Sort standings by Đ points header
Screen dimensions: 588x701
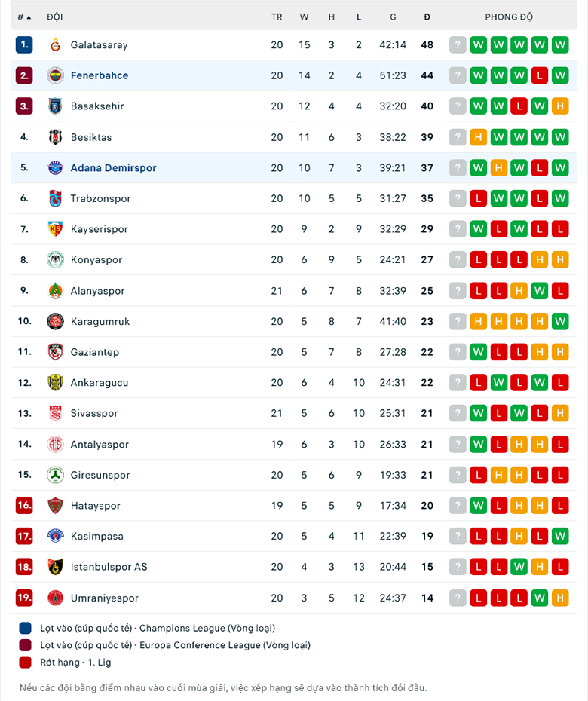(x=427, y=17)
